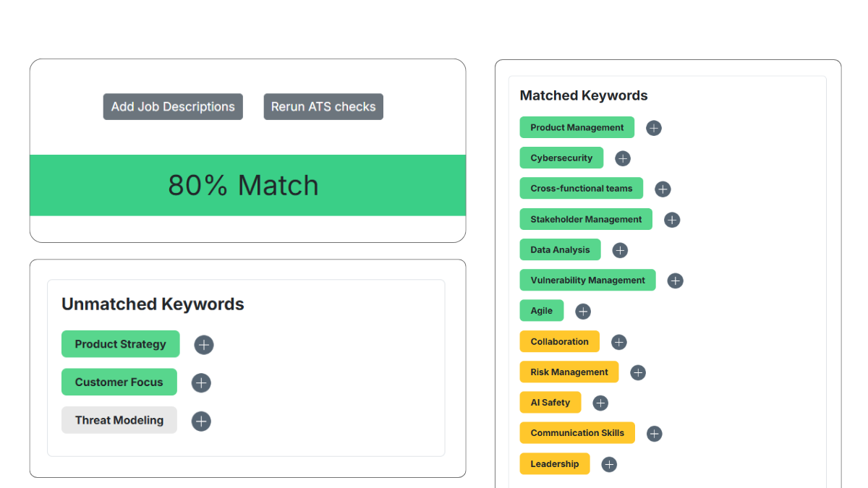Select the Threat Modeling keyword chip
The height and width of the screenshot is (488, 868).
(x=119, y=420)
